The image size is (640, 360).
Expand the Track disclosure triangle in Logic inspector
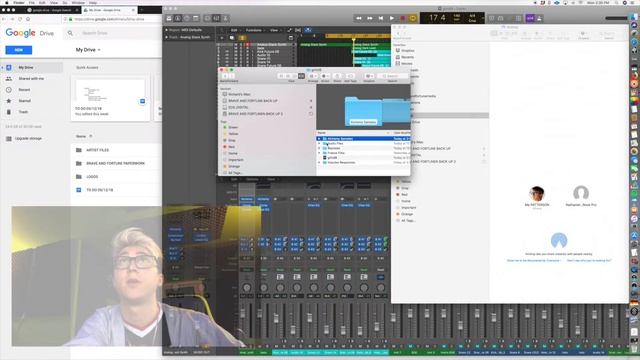[166, 37]
